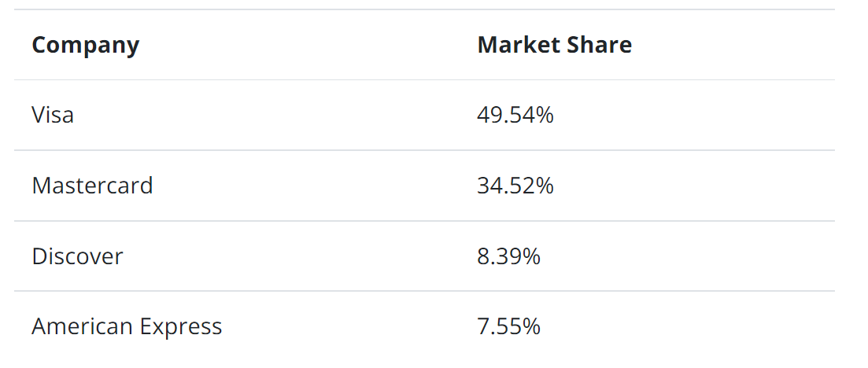Select the 8.39% market share value

(508, 256)
